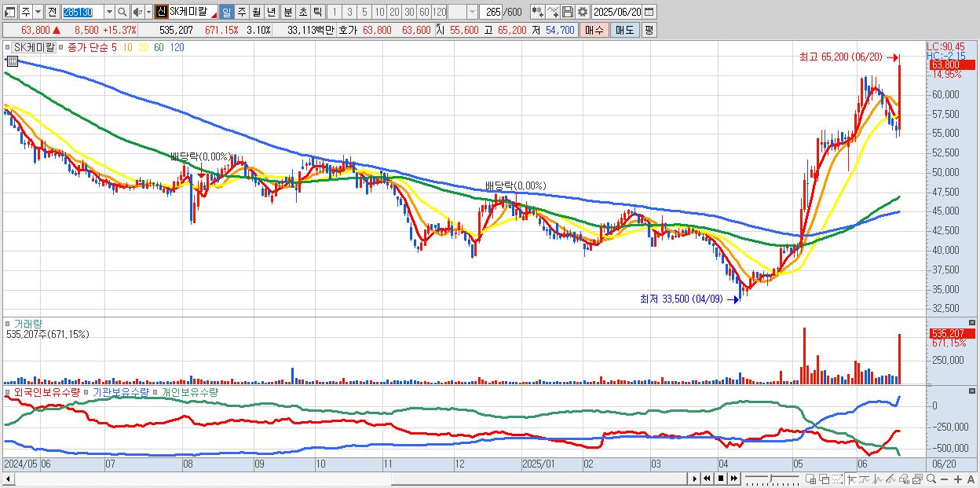Click the 외국인보유수량 legend label
The image size is (980, 488).
click(47, 391)
